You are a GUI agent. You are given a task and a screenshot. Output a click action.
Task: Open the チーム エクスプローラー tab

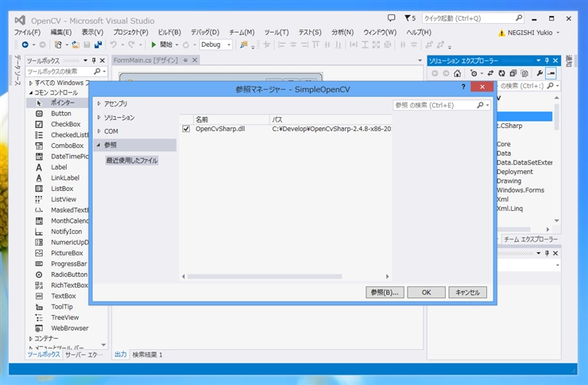(531, 239)
